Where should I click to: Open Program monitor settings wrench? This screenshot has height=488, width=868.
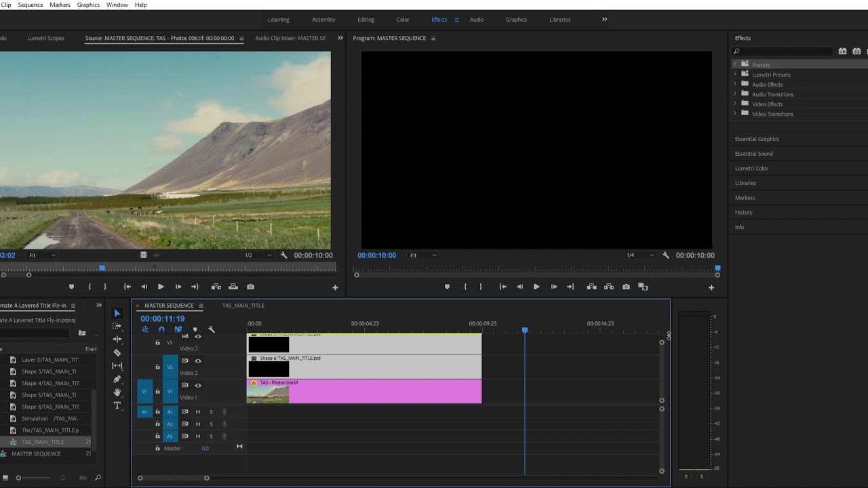click(x=666, y=256)
